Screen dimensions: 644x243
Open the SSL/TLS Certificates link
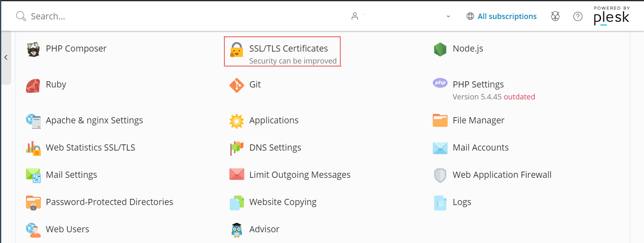(x=288, y=49)
